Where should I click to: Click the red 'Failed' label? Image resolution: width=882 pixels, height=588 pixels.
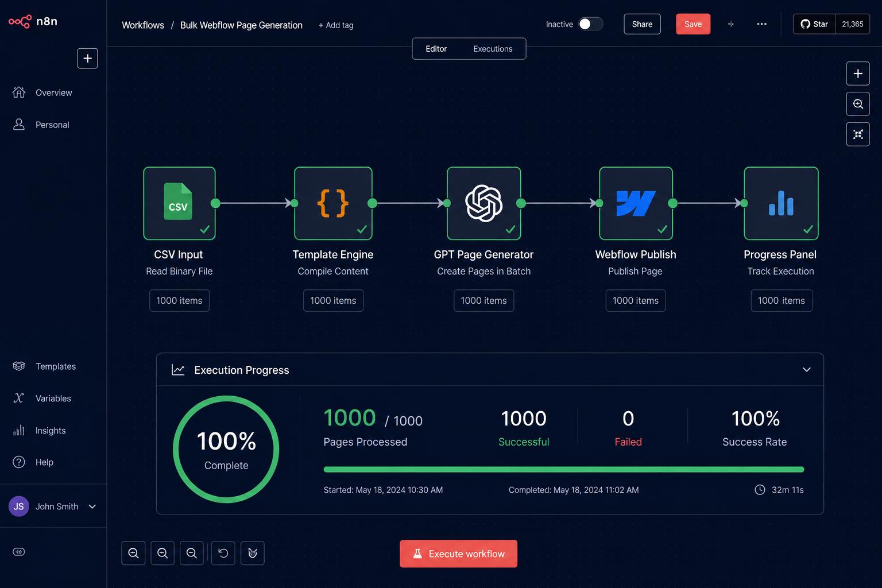(x=628, y=442)
